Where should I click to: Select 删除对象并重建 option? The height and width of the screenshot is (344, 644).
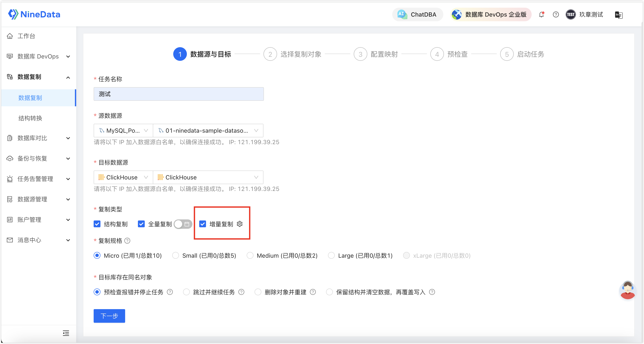pos(258,292)
